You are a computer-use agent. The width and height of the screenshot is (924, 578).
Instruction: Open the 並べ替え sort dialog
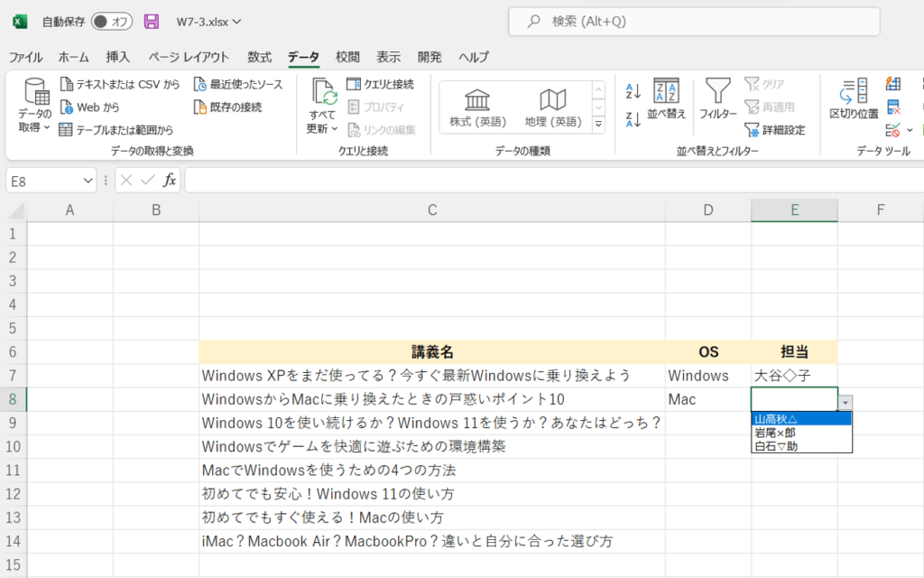click(x=667, y=99)
